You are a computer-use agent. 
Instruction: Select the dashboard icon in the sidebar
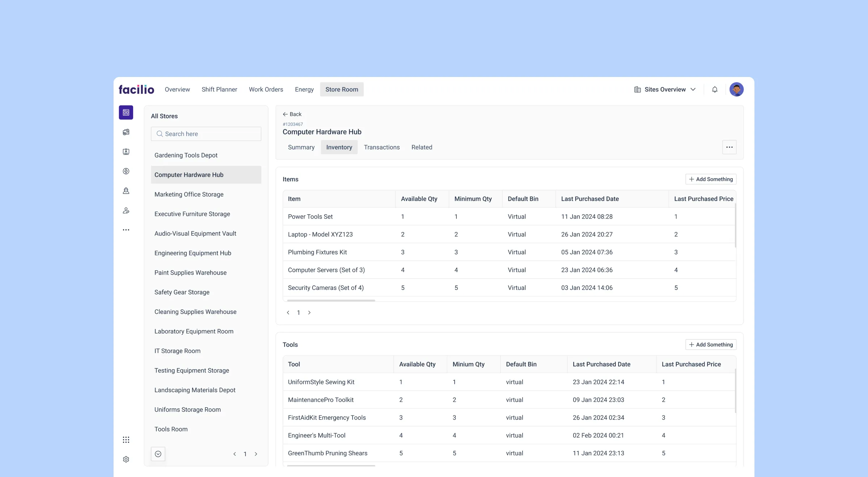pos(126,112)
